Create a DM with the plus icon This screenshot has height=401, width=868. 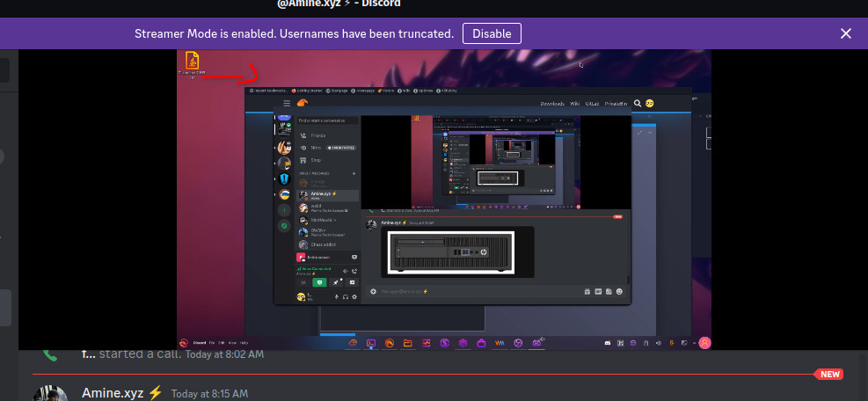[354, 173]
